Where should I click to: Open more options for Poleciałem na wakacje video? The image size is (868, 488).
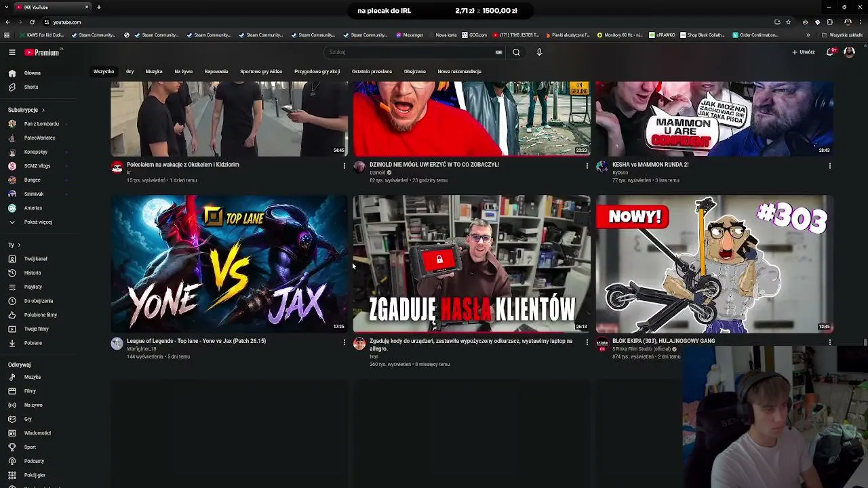click(344, 166)
